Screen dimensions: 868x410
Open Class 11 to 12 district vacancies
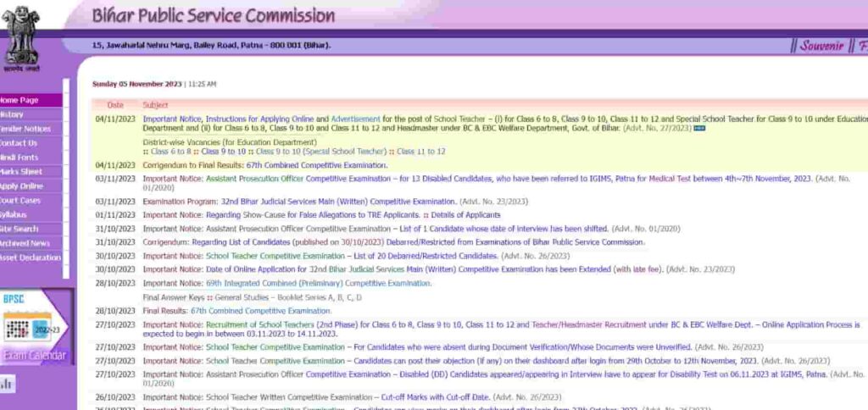[420, 152]
